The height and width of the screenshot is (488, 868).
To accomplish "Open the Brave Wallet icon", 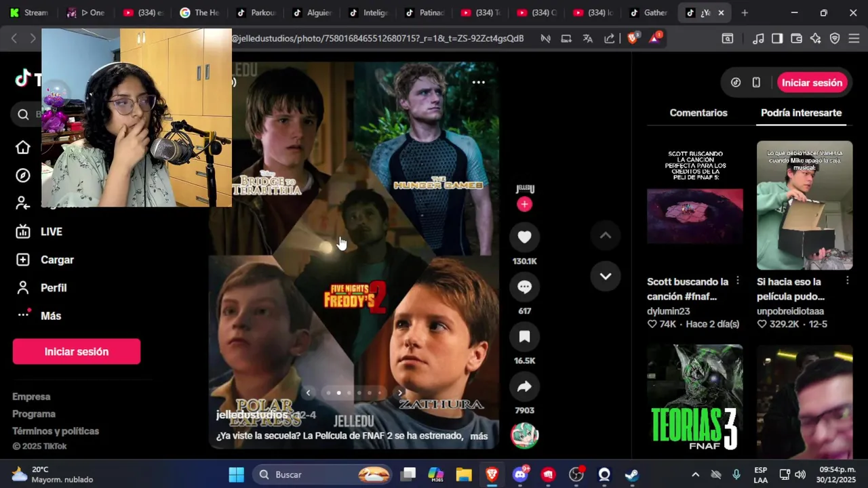I will (797, 39).
